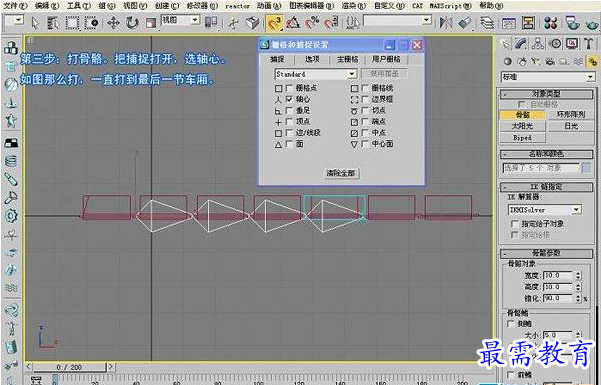Image resolution: width=601 pixels, height=385 pixels.
Task: Click the 太阳光 button
Action: (522, 126)
